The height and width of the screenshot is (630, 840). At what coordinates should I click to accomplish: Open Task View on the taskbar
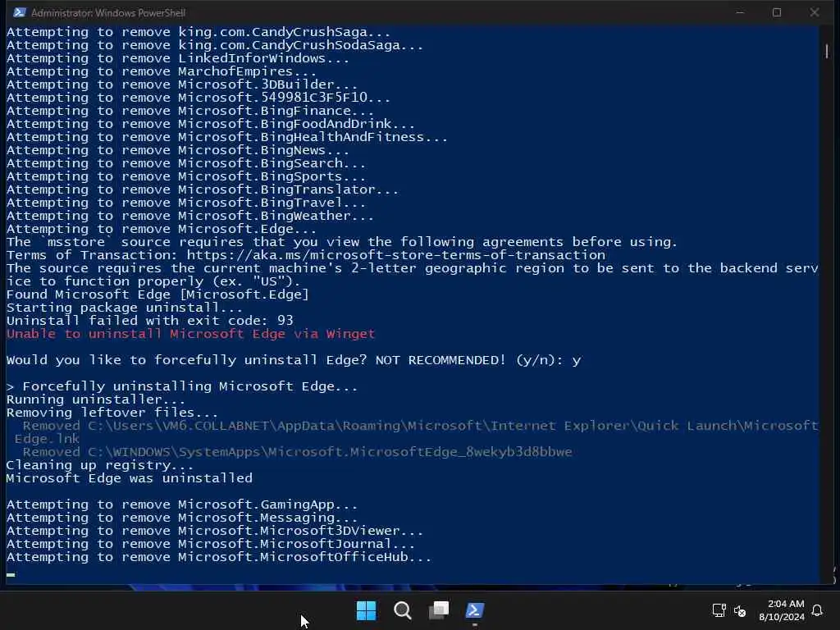(439, 610)
